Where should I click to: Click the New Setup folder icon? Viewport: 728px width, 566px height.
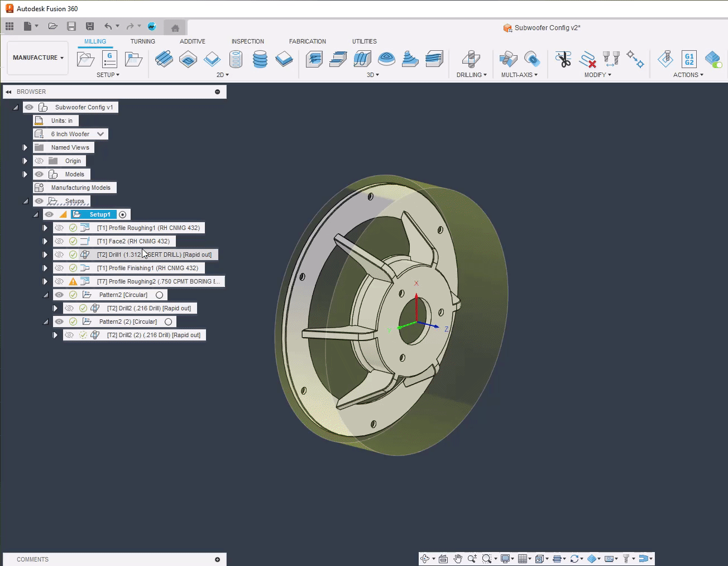[x=85, y=59]
